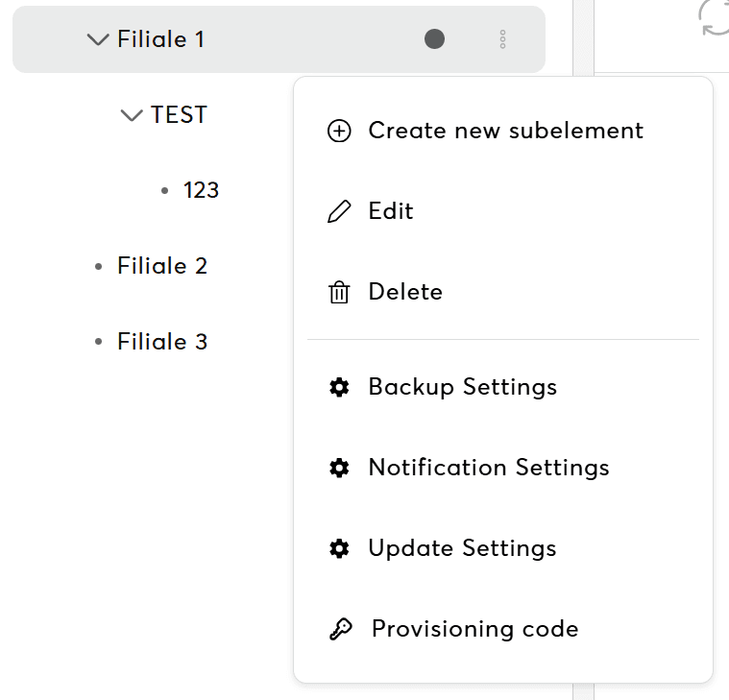This screenshot has height=700, width=729.
Task: Collapse the TEST subfolder chevron
Action: click(x=132, y=115)
